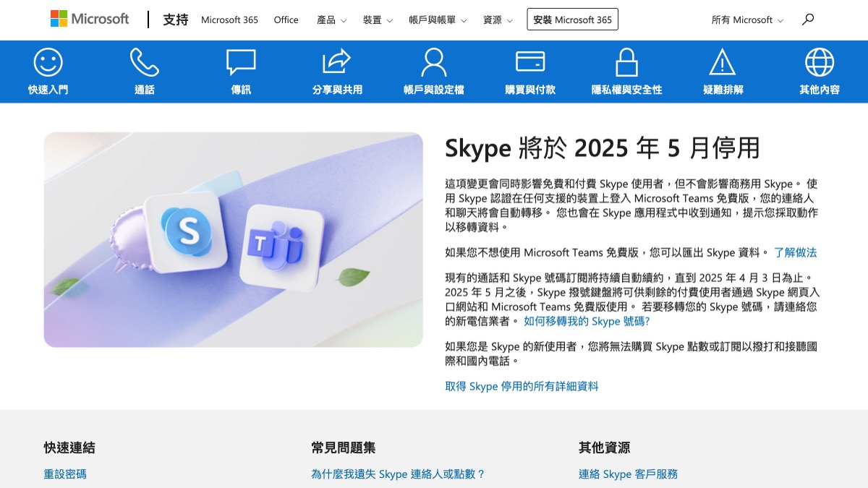Select the 隱私權與安全性 label
Viewport: 868px width, 488px height.
click(x=626, y=90)
